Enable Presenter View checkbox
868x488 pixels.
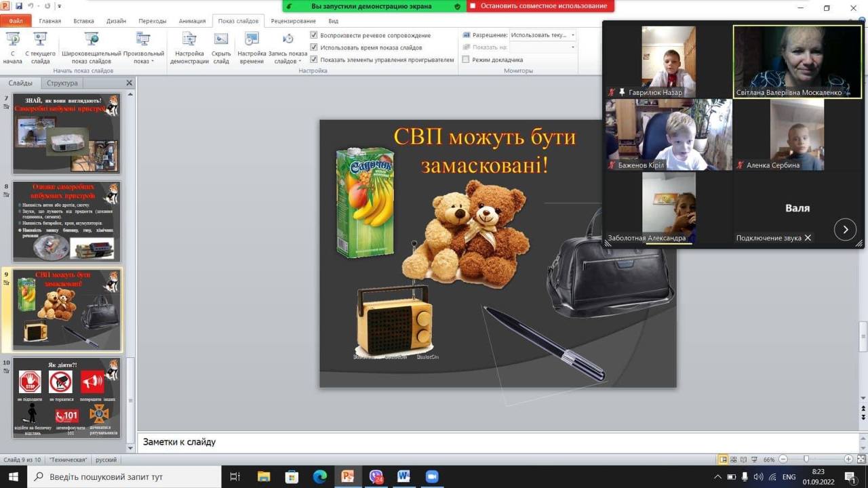click(x=466, y=60)
